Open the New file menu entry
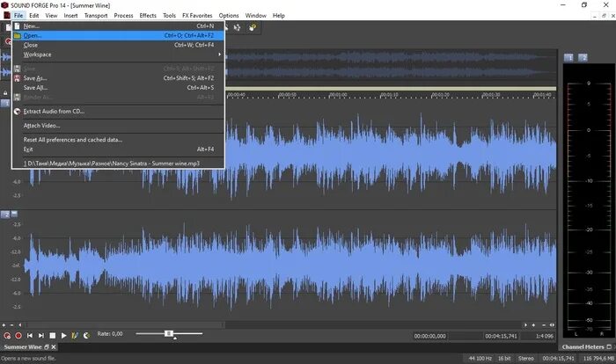 [118, 25]
